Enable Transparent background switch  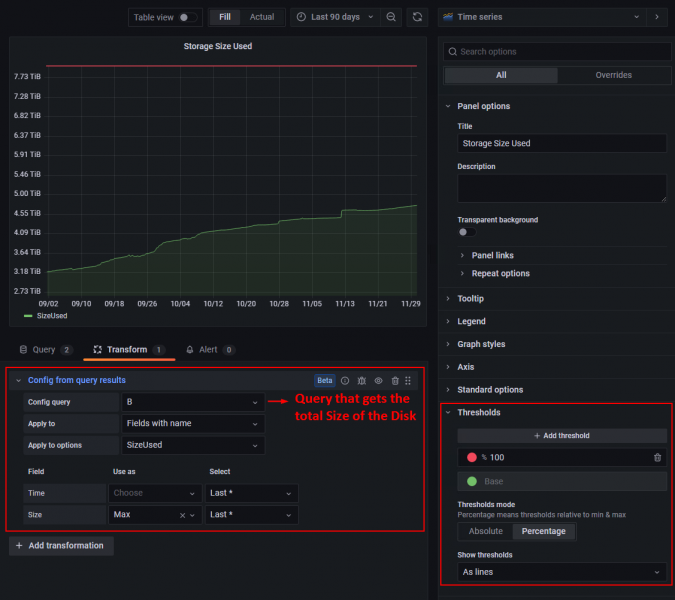(467, 232)
